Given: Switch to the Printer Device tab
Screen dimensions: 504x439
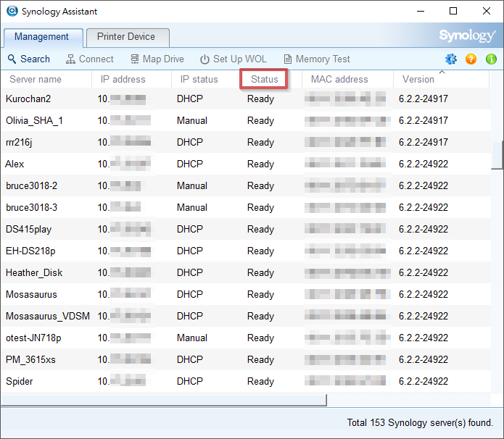Looking at the screenshot, I should point(128,38).
